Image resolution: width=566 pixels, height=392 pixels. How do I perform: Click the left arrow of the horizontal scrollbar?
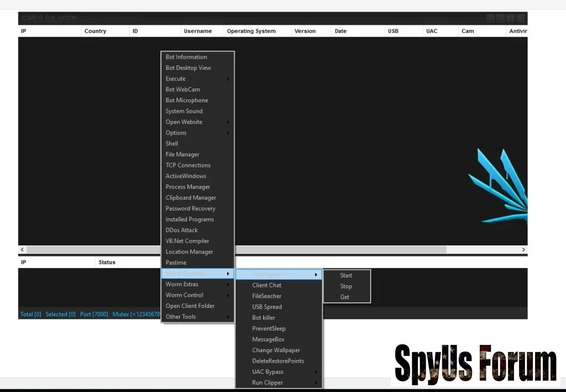(x=23, y=250)
